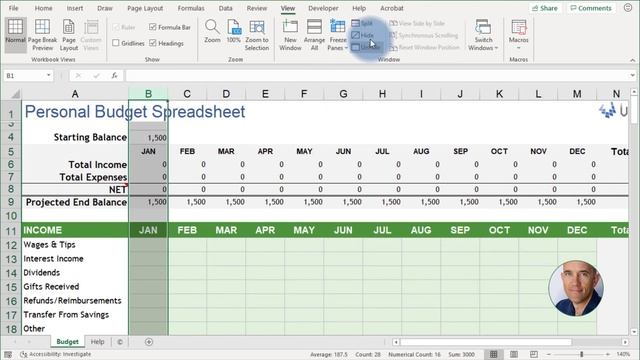Switch to the Formulas tab
This screenshot has width=640, height=360.
[191, 8]
